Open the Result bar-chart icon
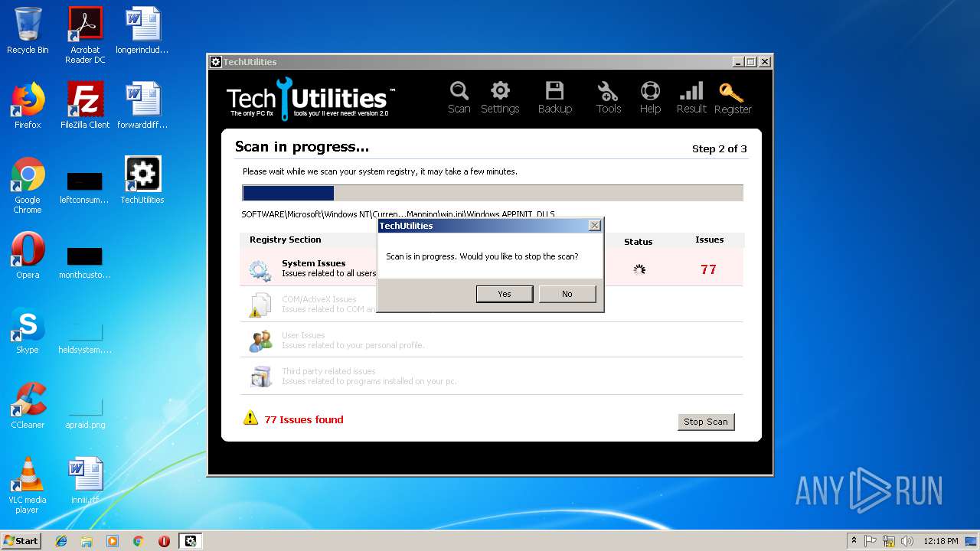The width and height of the screenshot is (980, 551). click(x=691, y=97)
